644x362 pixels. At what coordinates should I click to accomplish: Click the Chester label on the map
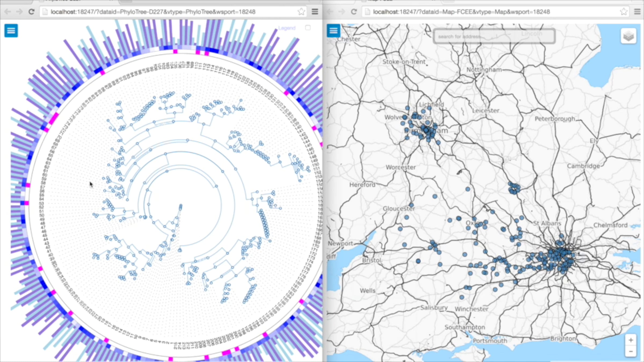(349, 39)
